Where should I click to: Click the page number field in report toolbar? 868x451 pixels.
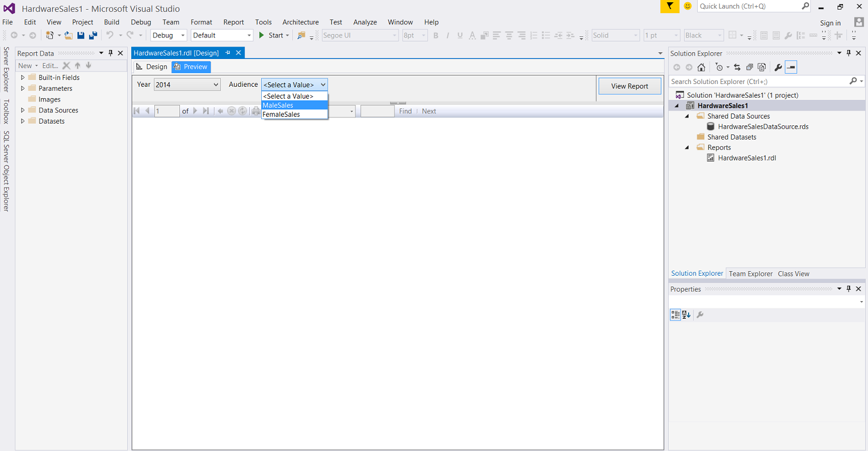click(x=167, y=111)
